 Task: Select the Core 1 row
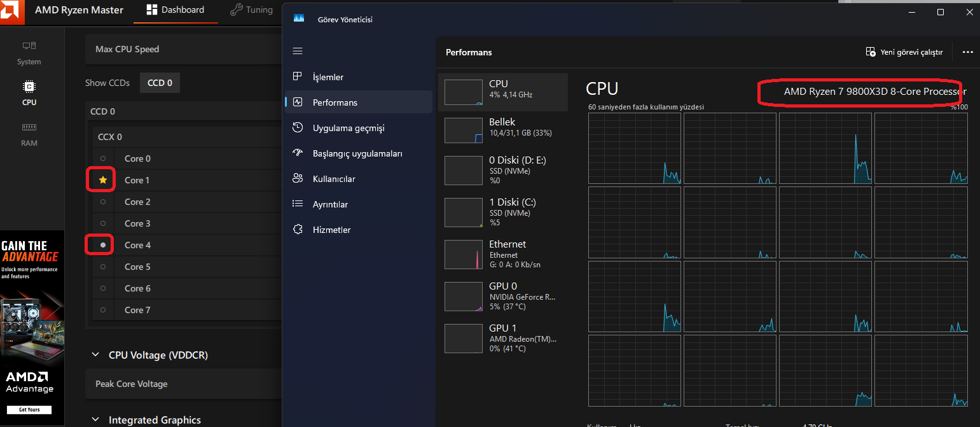(187, 180)
